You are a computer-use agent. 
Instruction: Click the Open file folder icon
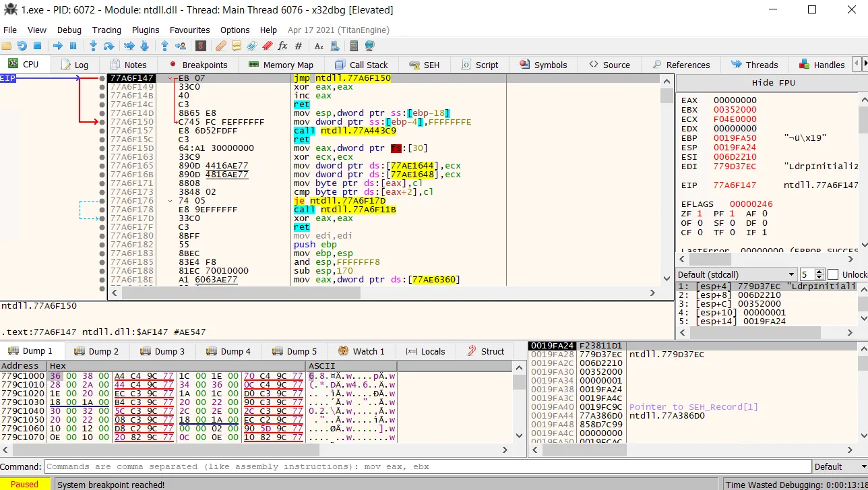coord(7,46)
